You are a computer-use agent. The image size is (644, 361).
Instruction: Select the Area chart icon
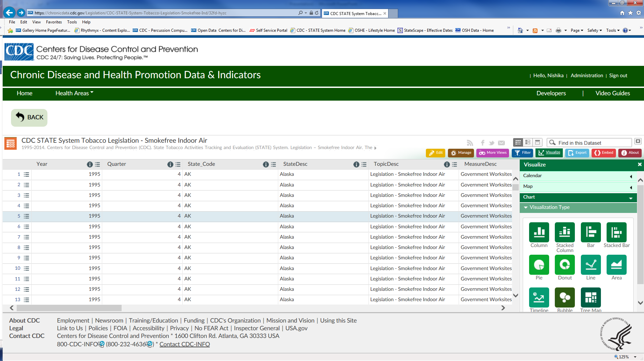click(x=616, y=265)
